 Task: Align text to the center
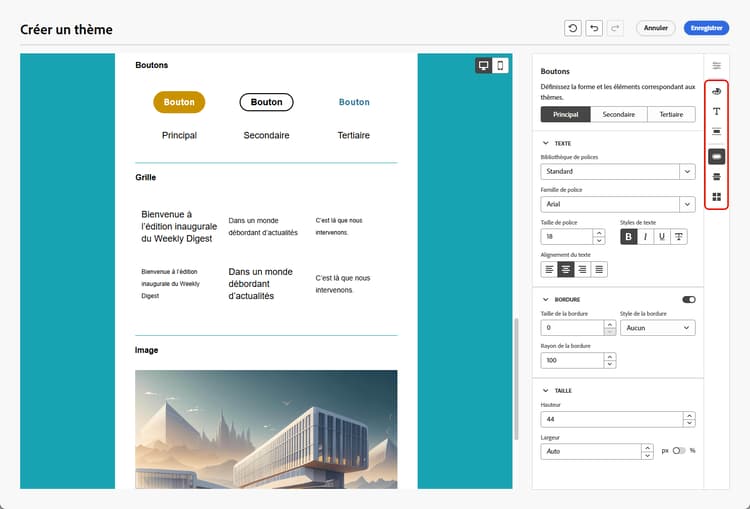click(565, 269)
